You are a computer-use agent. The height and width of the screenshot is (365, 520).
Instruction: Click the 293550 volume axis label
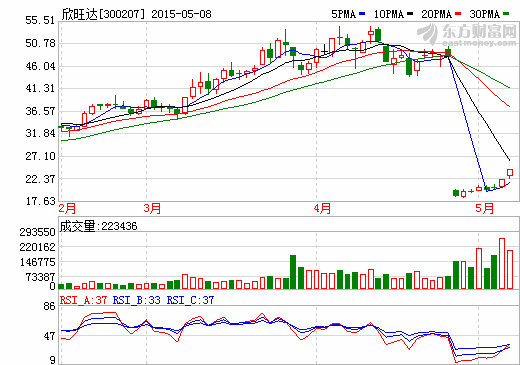(37, 232)
